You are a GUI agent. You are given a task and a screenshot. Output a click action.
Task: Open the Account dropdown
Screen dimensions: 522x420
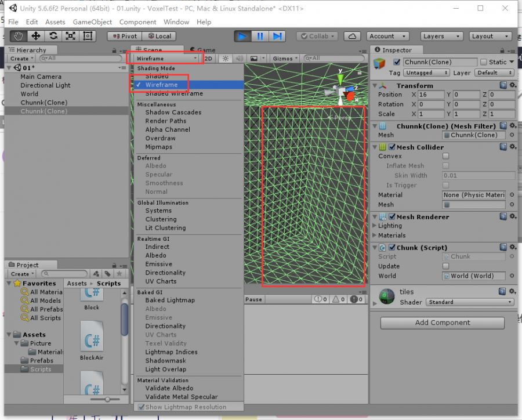click(387, 36)
